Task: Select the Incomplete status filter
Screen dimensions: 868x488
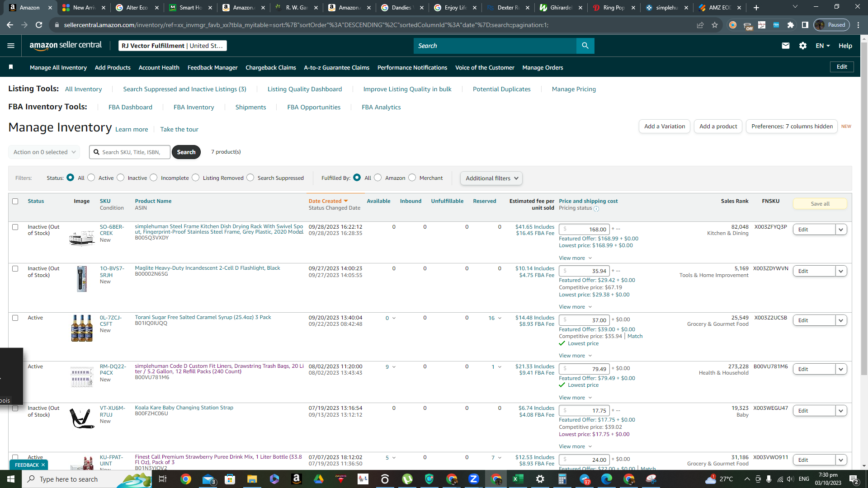Action: [154, 178]
